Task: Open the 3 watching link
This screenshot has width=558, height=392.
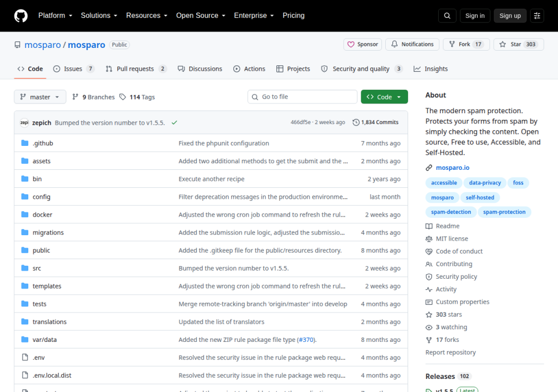Action: (446, 327)
